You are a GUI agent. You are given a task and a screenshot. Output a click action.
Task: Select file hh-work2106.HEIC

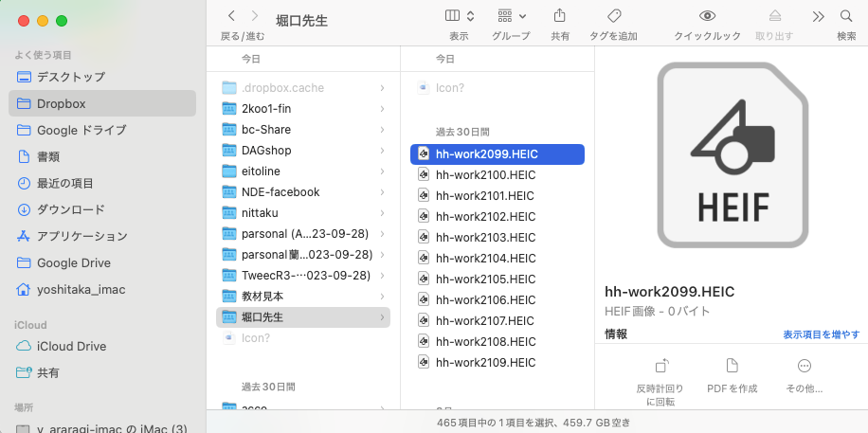(x=497, y=300)
